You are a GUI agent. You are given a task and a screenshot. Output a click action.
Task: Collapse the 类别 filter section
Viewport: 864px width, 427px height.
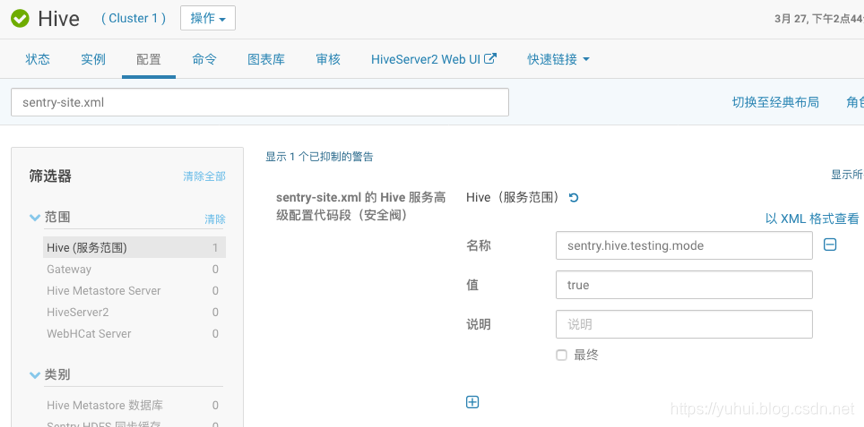(x=35, y=375)
